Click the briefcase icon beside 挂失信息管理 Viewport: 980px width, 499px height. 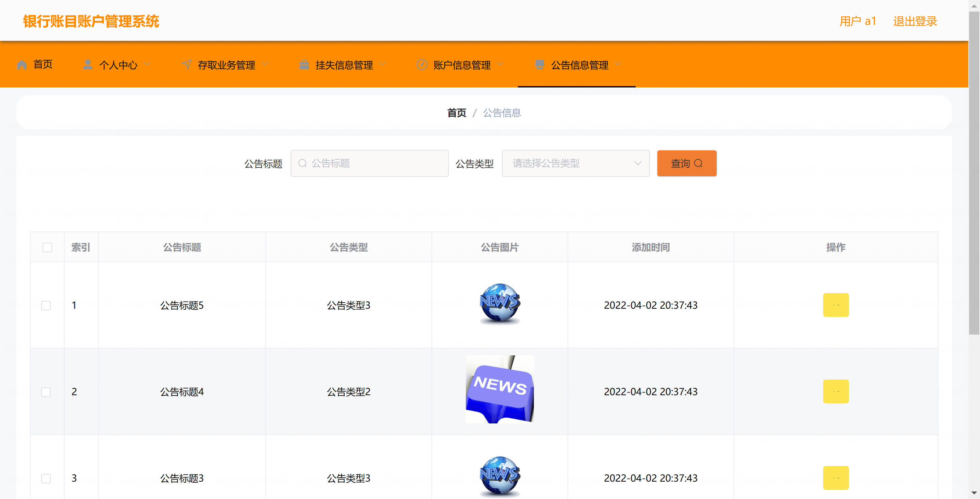click(x=304, y=65)
